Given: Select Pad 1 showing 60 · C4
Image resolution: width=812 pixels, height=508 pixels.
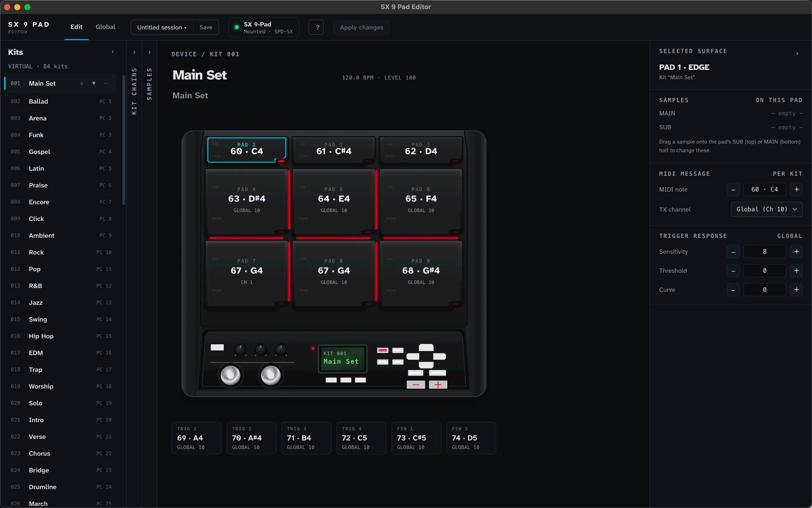Looking at the screenshot, I should click(247, 150).
